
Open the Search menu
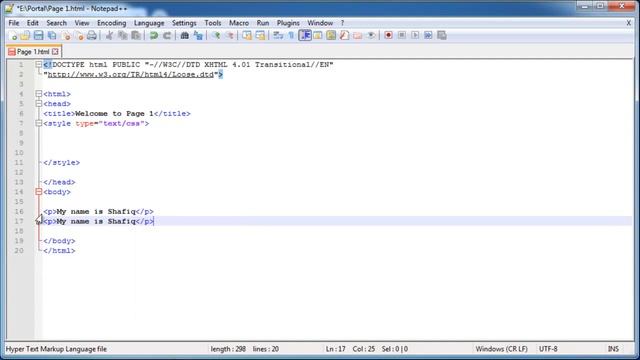click(56, 23)
